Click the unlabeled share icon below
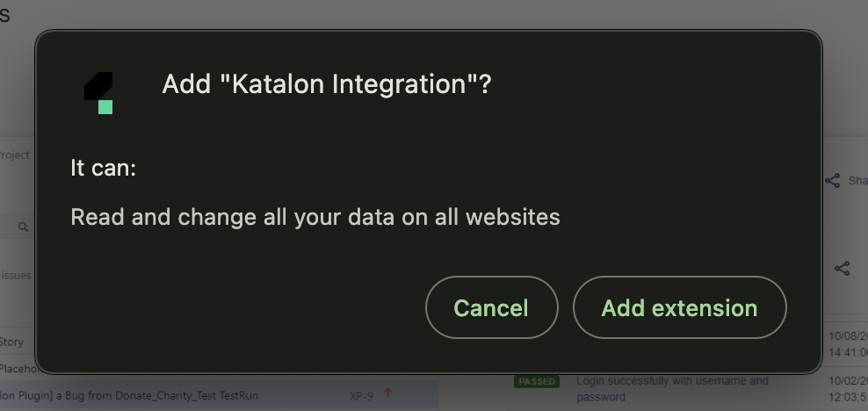Viewport: 868px width, 411px height. (x=842, y=269)
